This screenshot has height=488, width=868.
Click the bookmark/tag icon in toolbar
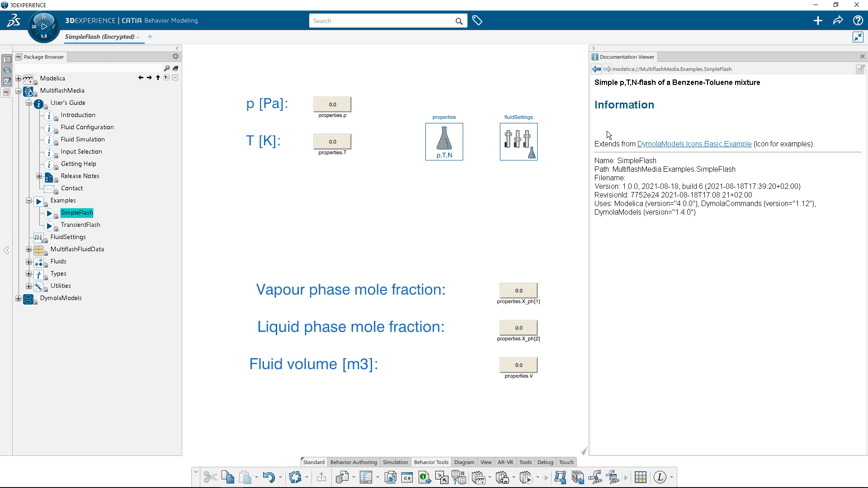pos(477,20)
